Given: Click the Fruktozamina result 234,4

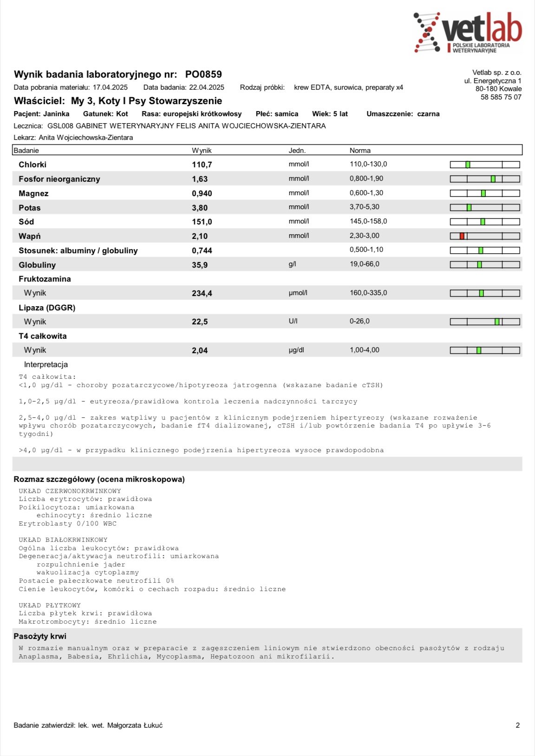Looking at the screenshot, I should pyautogui.click(x=202, y=293).
